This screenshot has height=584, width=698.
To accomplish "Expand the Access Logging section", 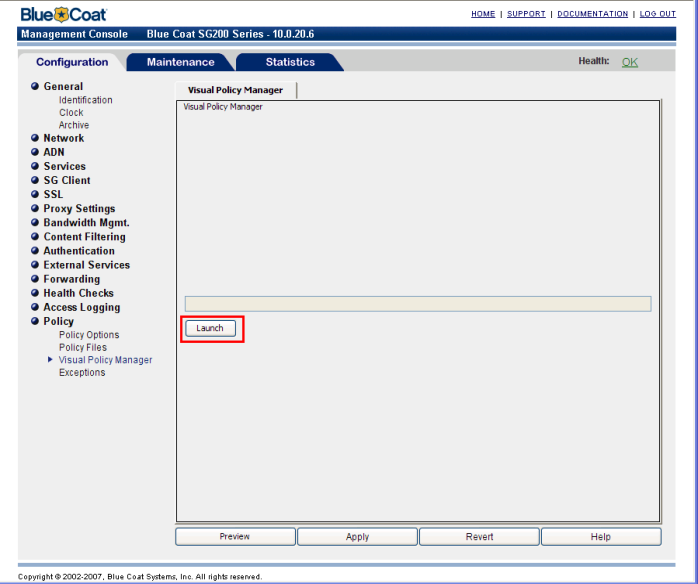I will click(82, 307).
